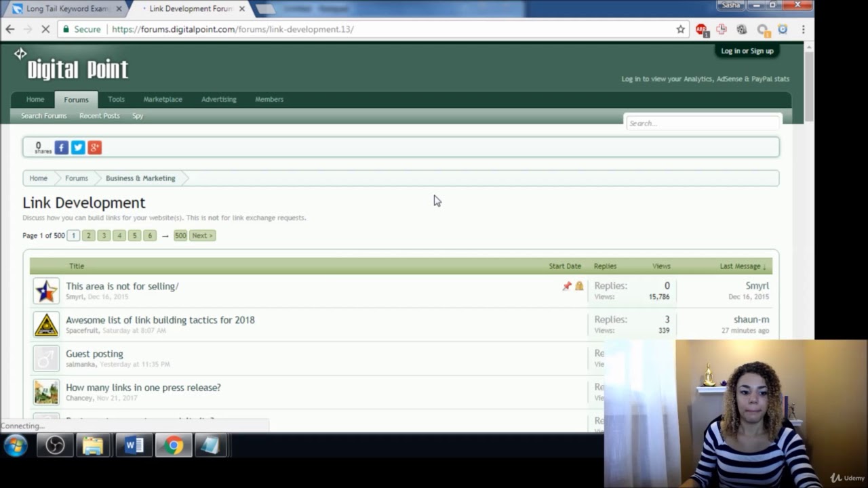Go to Home breadcrumb
The width and height of the screenshot is (868, 488).
(39, 178)
